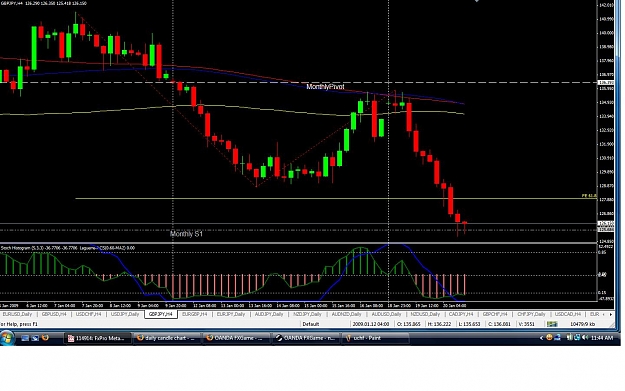This screenshot has width=625, height=391.
Task: Click the low price L: 135.653
Action: 469,324
